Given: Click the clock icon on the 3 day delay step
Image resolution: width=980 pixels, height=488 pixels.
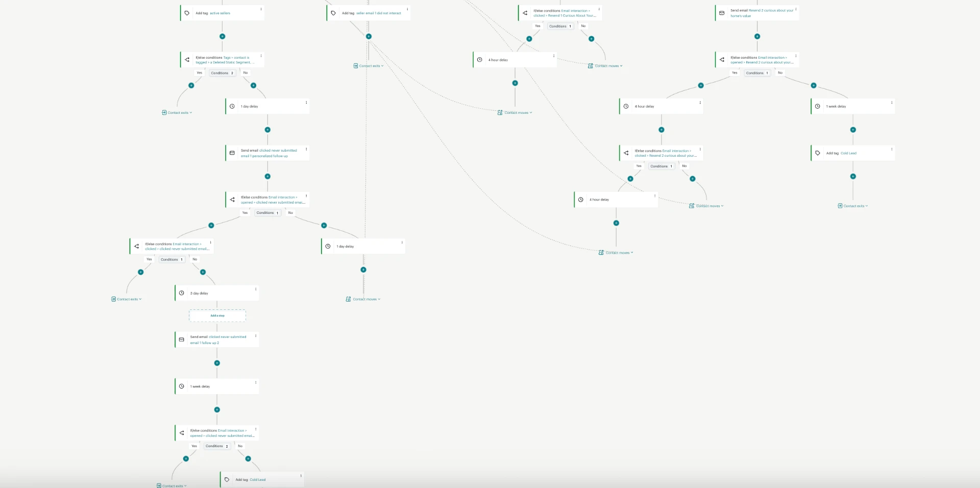Looking at the screenshot, I should point(181,293).
